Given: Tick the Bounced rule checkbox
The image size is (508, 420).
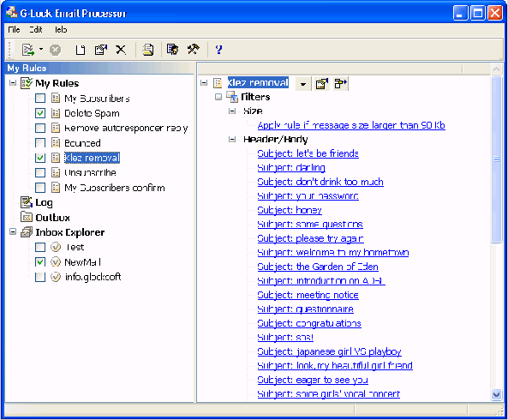Looking at the screenshot, I should pyautogui.click(x=40, y=142).
